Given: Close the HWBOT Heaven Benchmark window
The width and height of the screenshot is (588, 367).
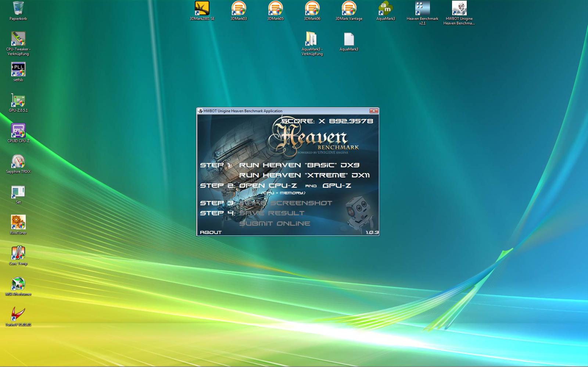Looking at the screenshot, I should (x=374, y=111).
